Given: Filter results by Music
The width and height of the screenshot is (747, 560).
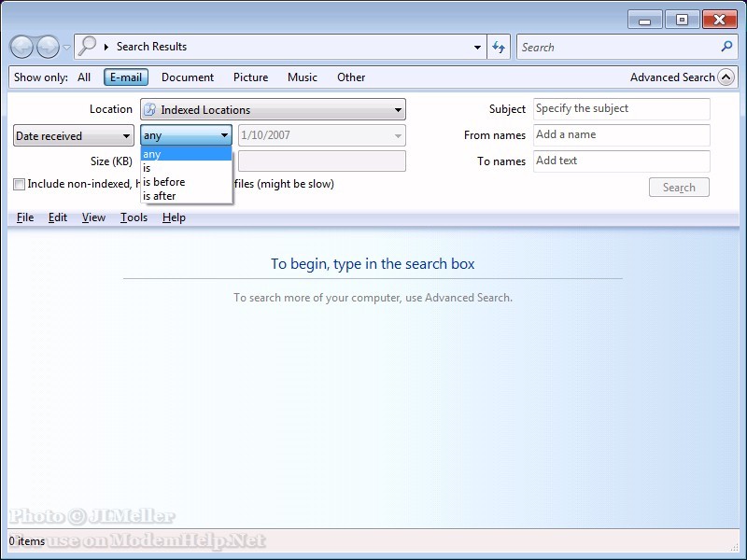Looking at the screenshot, I should [303, 77].
